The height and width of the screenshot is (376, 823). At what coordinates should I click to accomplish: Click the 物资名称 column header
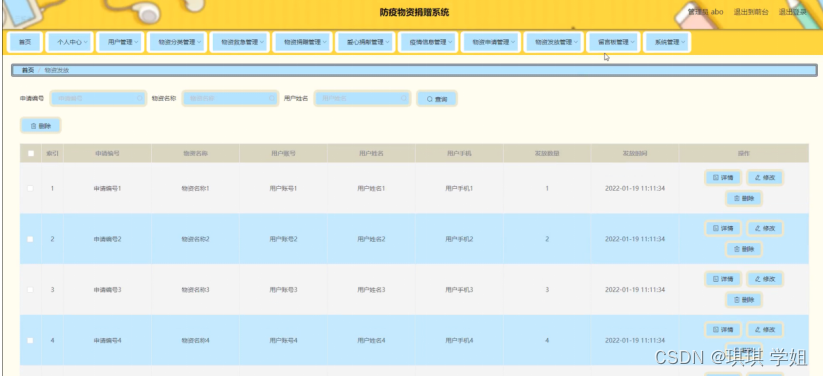click(x=195, y=154)
